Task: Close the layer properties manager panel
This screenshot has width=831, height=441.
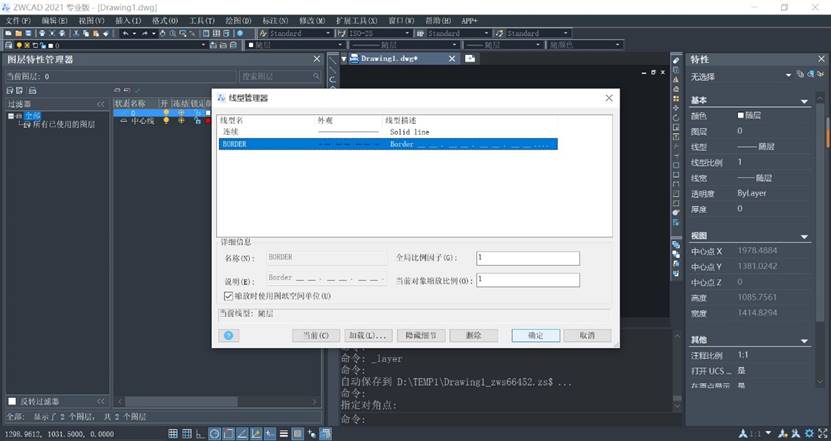Action: (x=318, y=59)
